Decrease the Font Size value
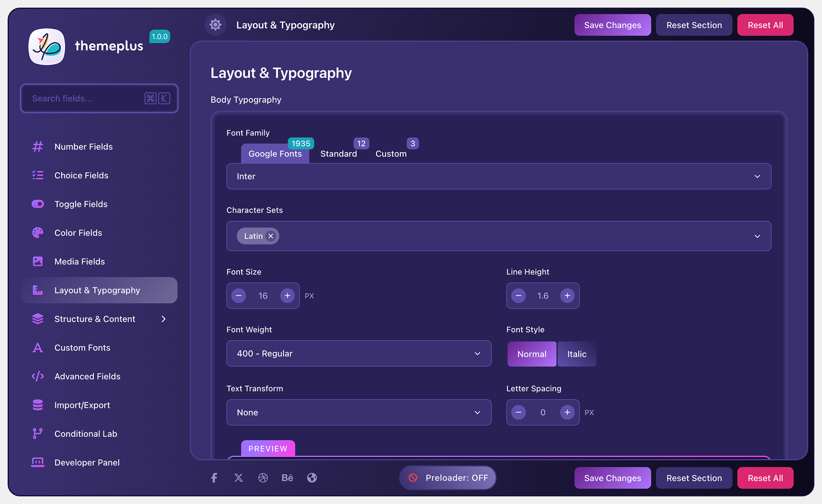The height and width of the screenshot is (504, 822). click(239, 296)
